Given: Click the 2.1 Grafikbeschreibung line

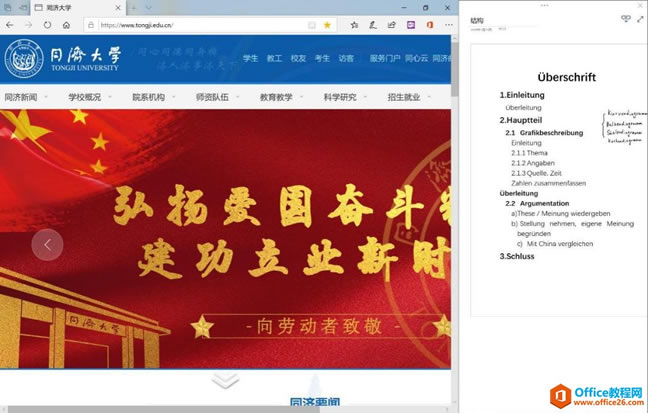Looking at the screenshot, I should (x=544, y=133).
